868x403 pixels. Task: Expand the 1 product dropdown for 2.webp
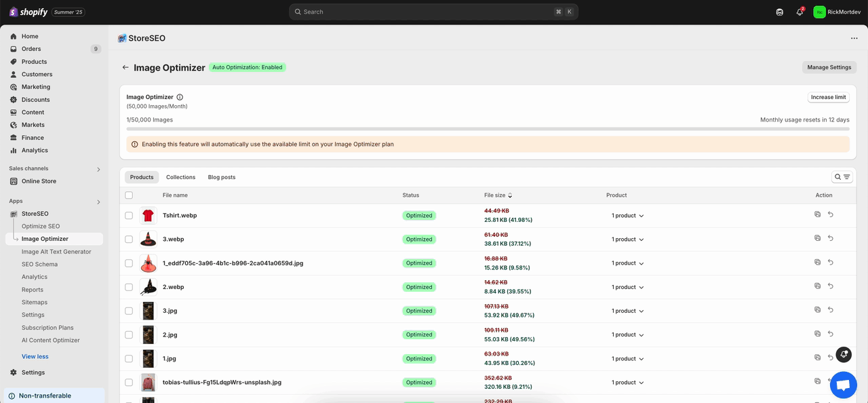point(627,287)
